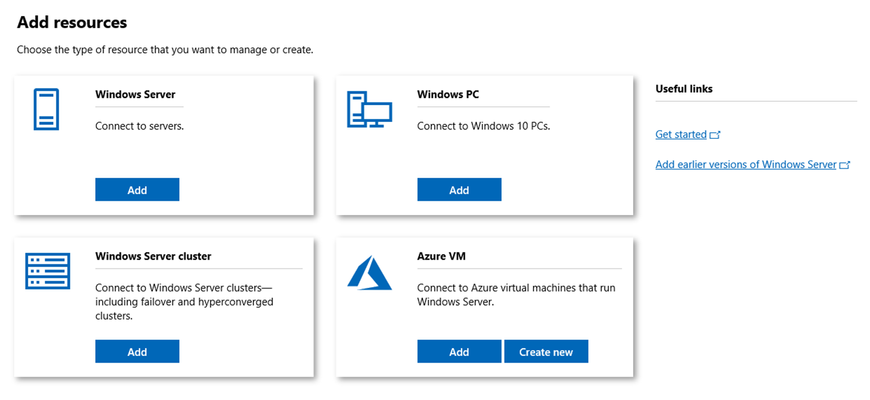
Task: Click the Useful links heading
Action: [684, 89]
